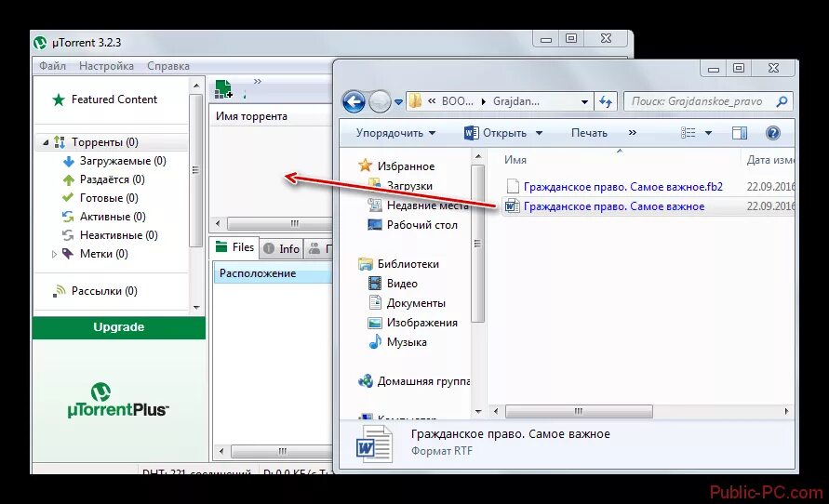Select Торренты (0) category
The image size is (829, 504).
click(x=105, y=142)
